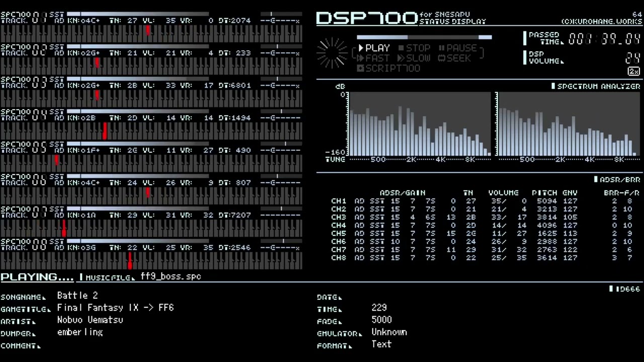Viewport: 644px width, 362px height.
Task: Click the DSP volume value
Action: [633, 58]
